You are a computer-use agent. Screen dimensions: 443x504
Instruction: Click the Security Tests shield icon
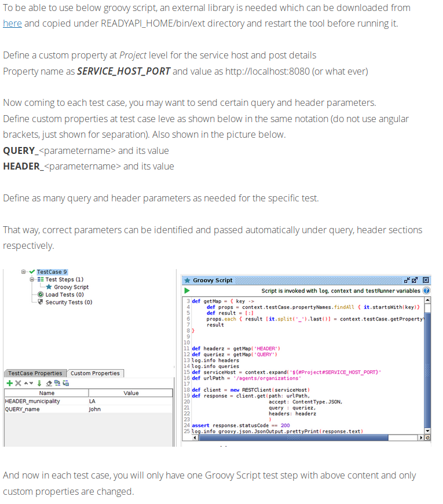(x=41, y=302)
